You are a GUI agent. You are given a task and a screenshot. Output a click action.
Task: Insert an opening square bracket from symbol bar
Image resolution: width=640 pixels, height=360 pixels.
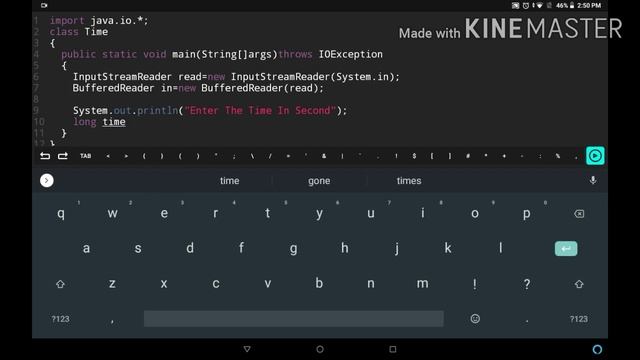point(432,156)
